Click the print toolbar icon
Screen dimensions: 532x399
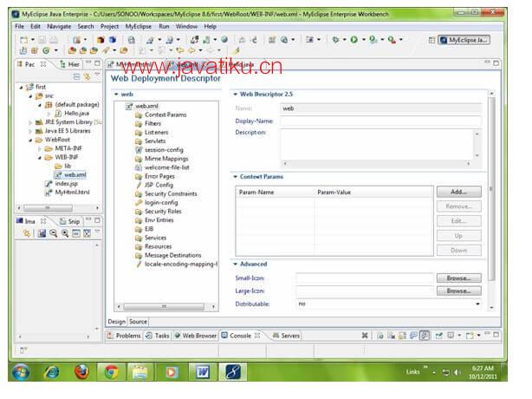(x=132, y=40)
